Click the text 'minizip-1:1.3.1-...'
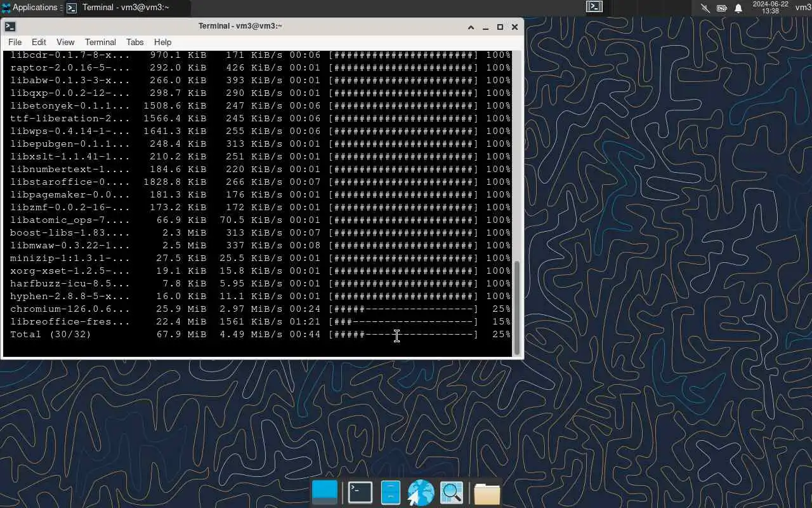Image resolution: width=812 pixels, height=508 pixels. (x=70, y=258)
